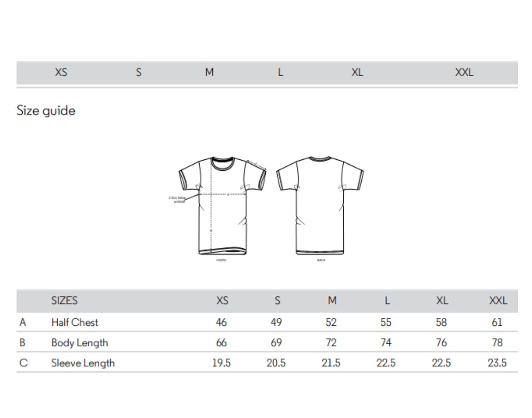The width and height of the screenshot is (532, 418).
Task: Click Half Chest value 46 for XS
Action: (221, 322)
